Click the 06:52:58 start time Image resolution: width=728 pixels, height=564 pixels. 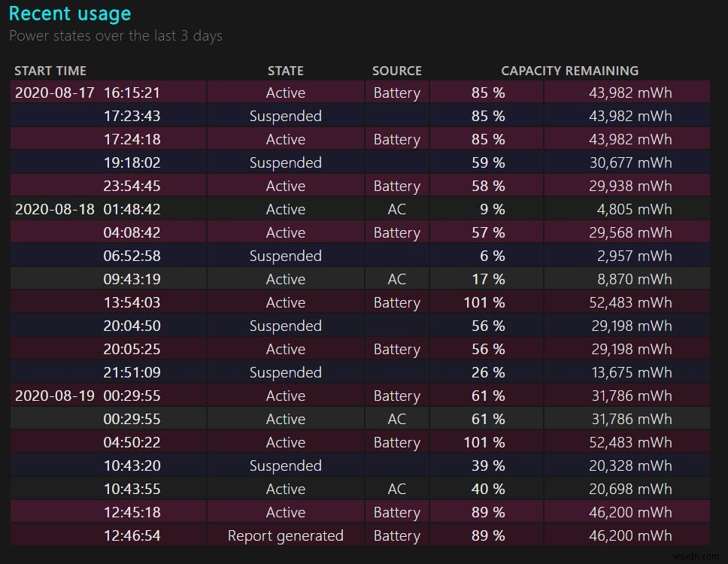tap(132, 256)
